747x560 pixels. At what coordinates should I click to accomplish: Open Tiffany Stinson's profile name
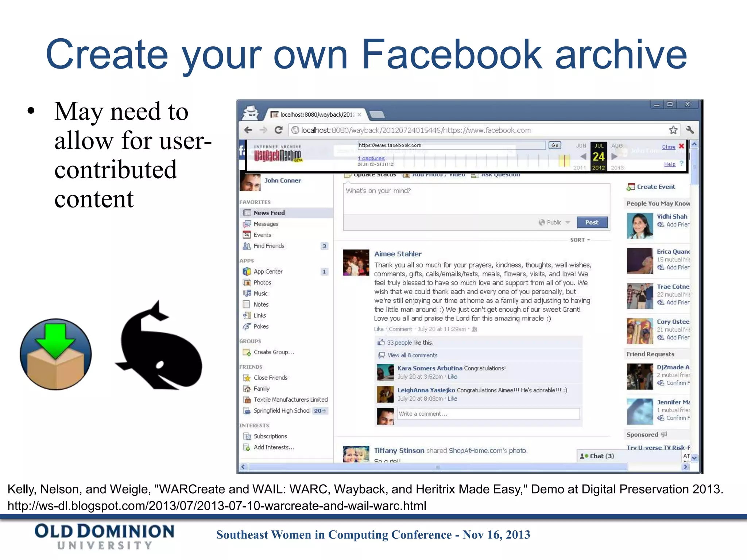399,451
